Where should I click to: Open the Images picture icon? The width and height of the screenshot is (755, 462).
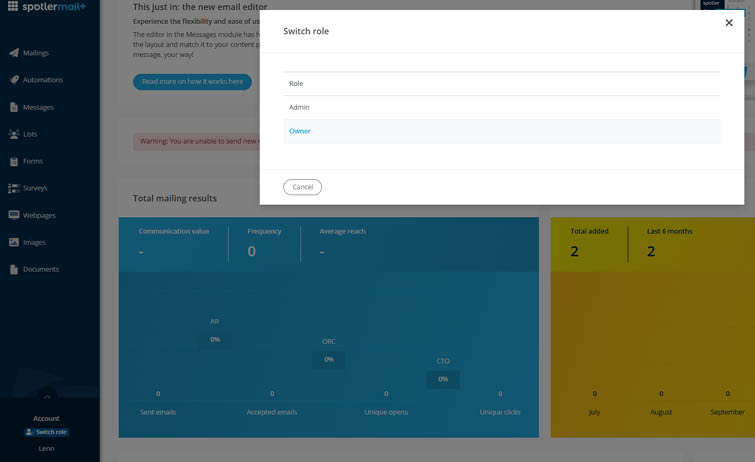point(14,242)
